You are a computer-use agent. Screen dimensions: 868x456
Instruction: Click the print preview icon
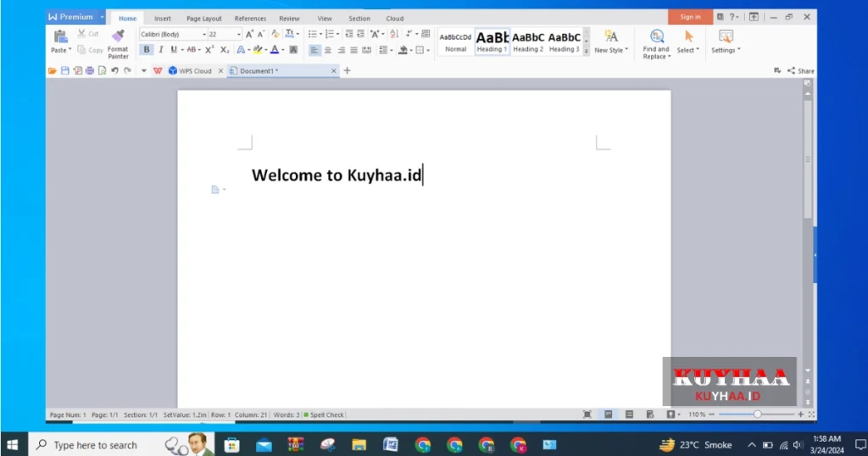(x=102, y=71)
